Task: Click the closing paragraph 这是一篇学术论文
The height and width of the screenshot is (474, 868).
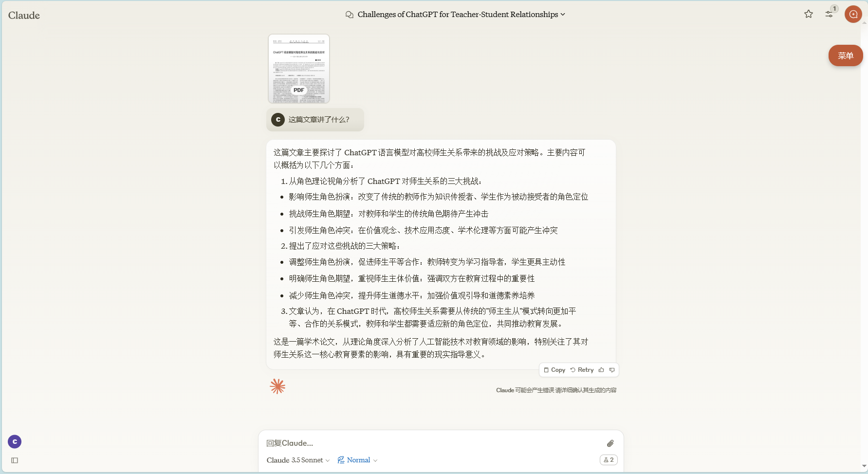Action: 431,348
